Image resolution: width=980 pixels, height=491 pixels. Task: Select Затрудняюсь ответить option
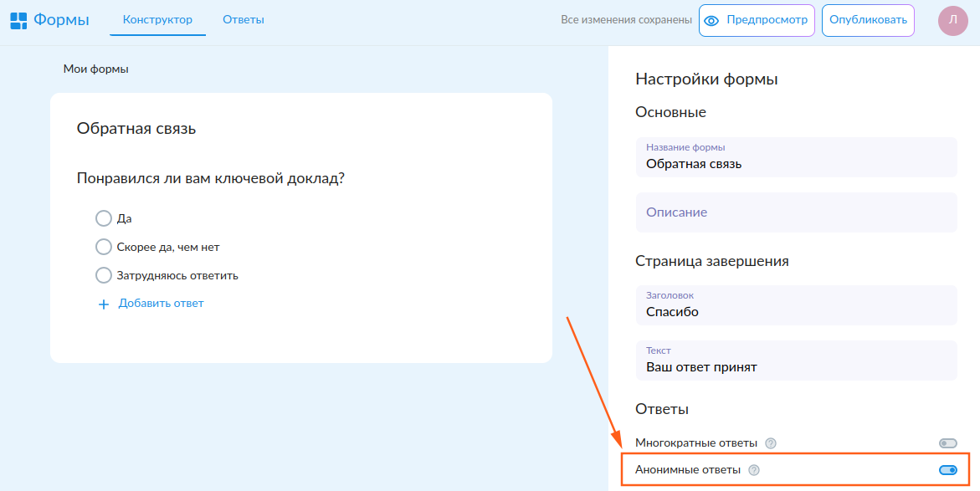[x=103, y=275]
